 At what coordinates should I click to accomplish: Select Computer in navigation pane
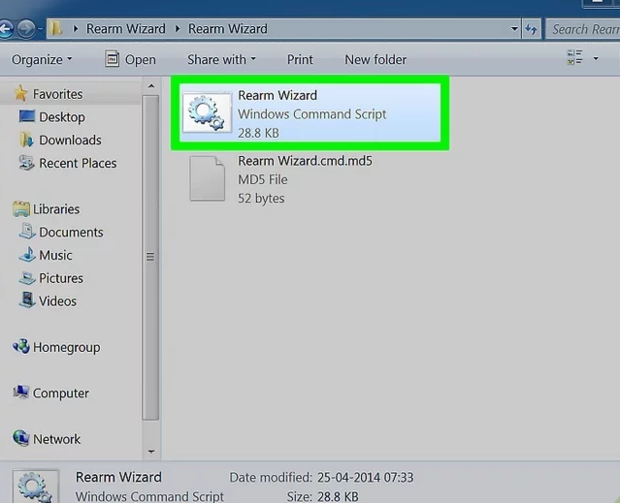pyautogui.click(x=60, y=393)
